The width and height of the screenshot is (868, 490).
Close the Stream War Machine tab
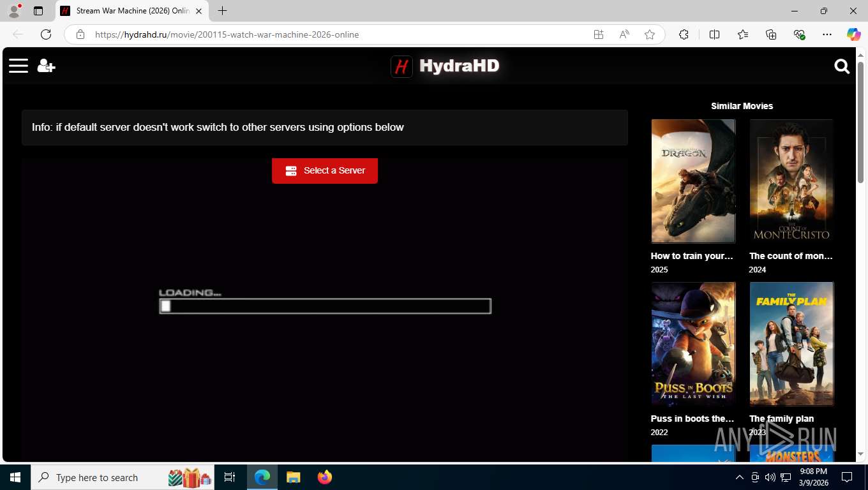[x=198, y=11]
